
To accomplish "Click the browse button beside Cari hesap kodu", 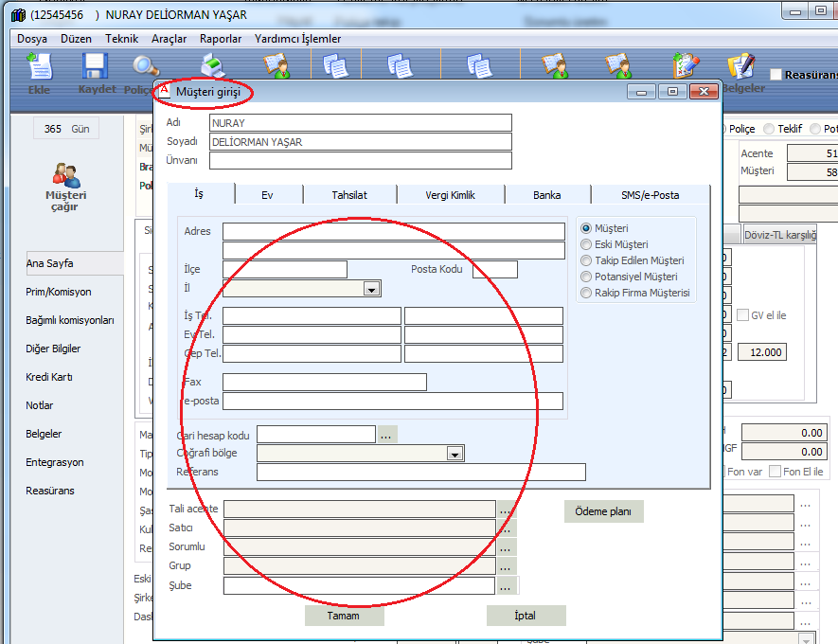I will pos(387,435).
